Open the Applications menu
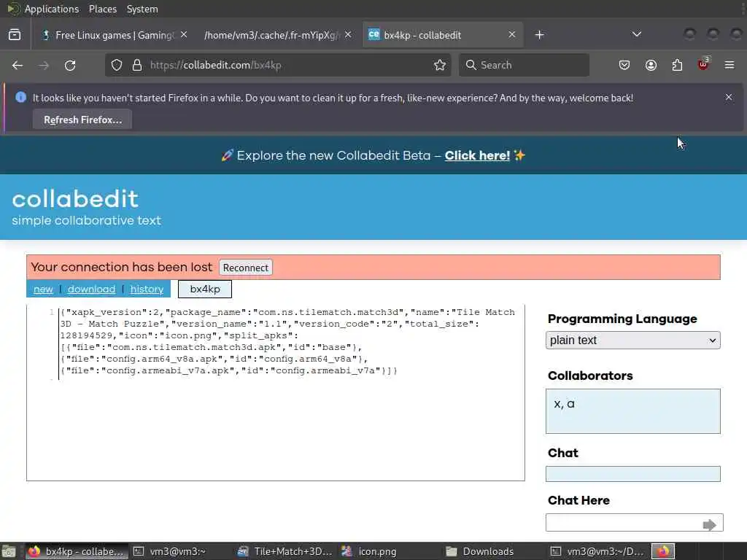Viewport: 747px width, 560px height. [52, 9]
